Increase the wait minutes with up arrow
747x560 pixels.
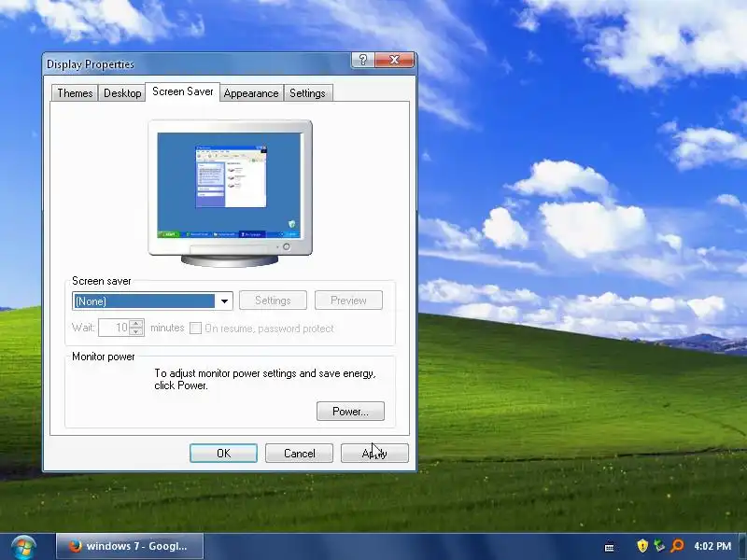[x=136, y=323]
